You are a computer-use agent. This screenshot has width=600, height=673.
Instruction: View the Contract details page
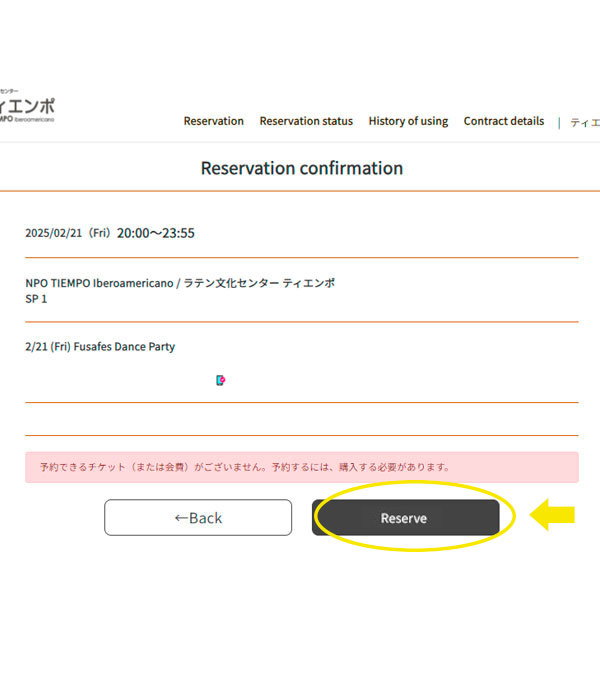(504, 121)
